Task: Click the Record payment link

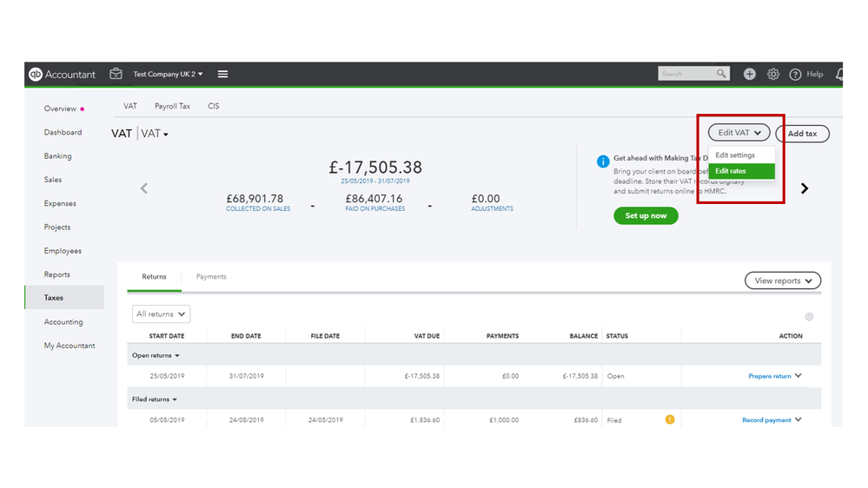Action: 766,420
